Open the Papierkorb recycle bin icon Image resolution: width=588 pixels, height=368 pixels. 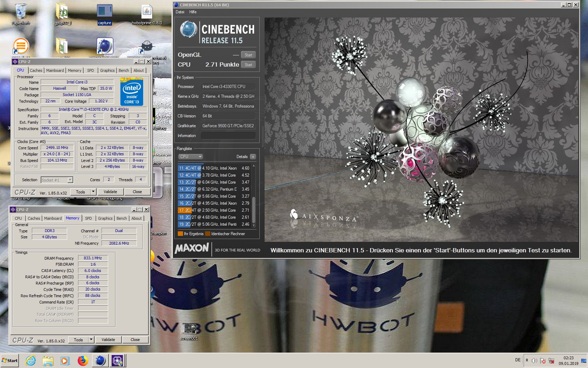pyautogui.click(x=21, y=14)
